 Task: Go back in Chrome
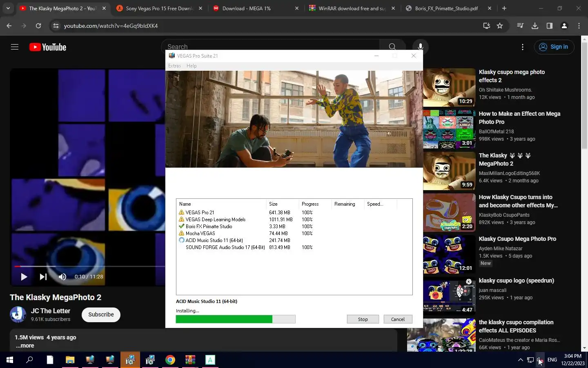(x=9, y=26)
